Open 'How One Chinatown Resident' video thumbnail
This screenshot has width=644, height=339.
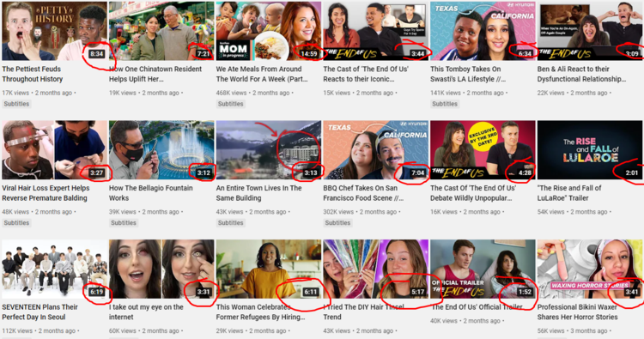(x=161, y=31)
